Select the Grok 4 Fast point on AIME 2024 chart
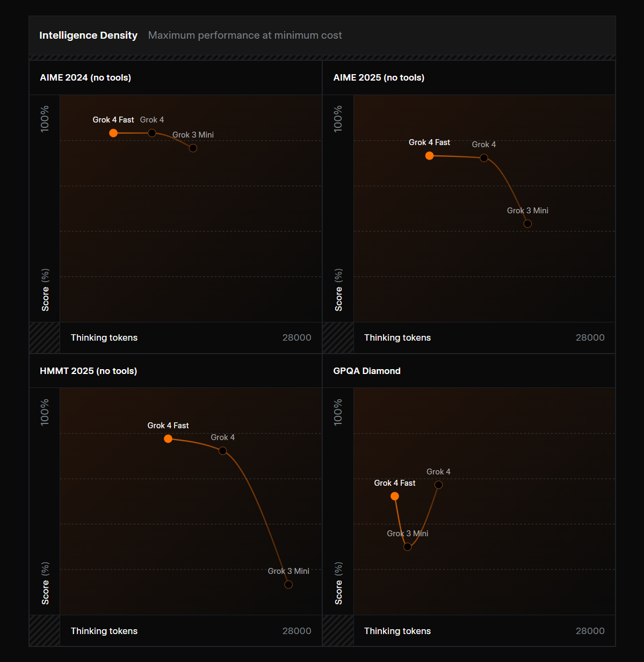Image resolution: width=644 pixels, height=662 pixels. 113,133
